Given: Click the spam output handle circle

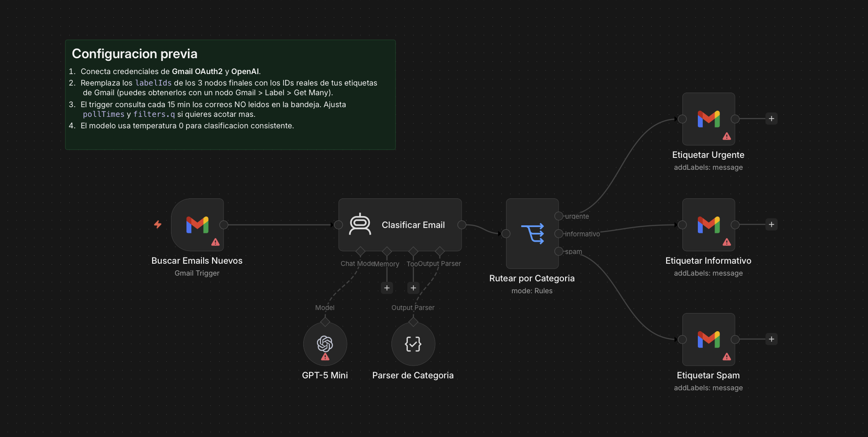Looking at the screenshot, I should [x=559, y=251].
